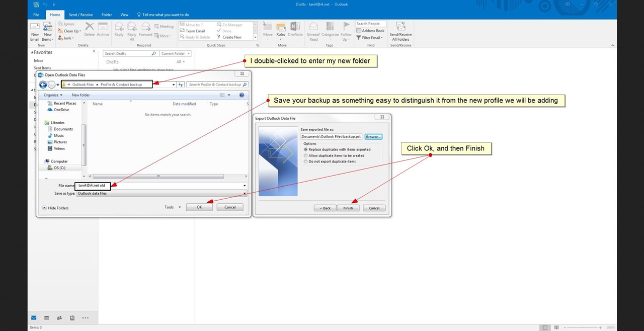Viewport: 644px width, 331px height.
Task: Click the Follow Up flag icon
Action: point(346,31)
